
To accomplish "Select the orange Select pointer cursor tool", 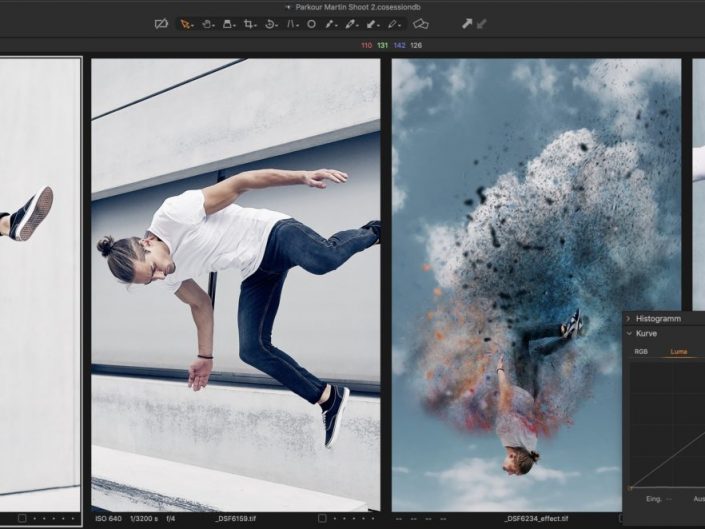I will [186, 24].
